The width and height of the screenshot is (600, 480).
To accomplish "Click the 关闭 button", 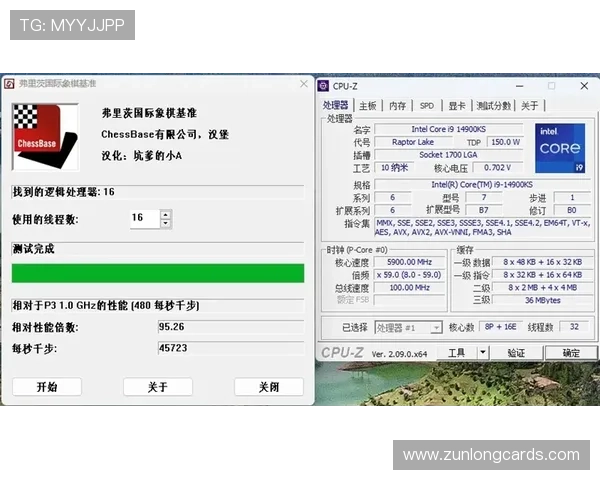I will tap(269, 387).
